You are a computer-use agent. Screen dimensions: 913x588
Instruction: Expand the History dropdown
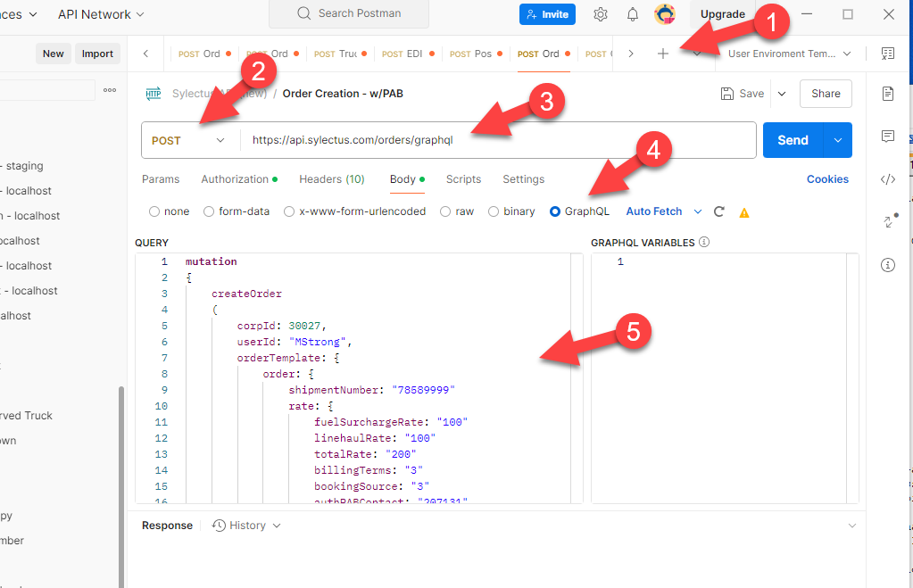pos(277,526)
